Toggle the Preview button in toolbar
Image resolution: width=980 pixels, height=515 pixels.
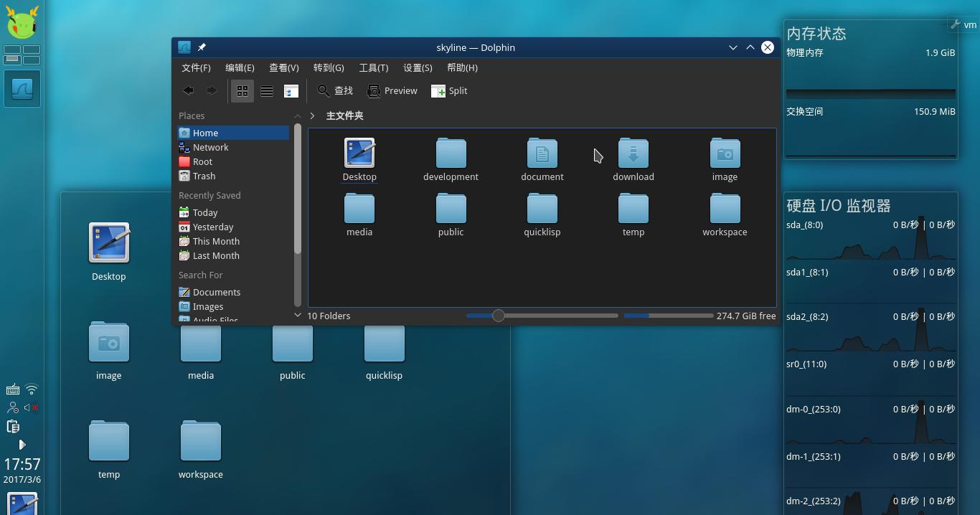392,90
